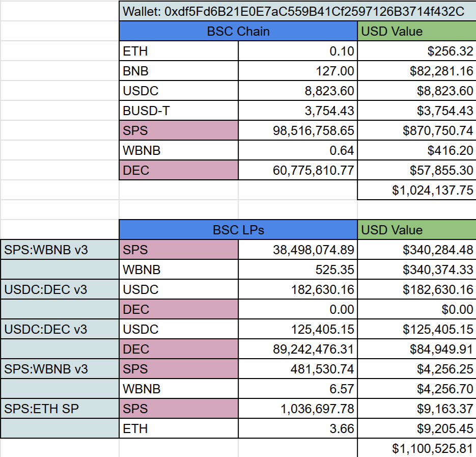
Task: Select the ETH 3.66 amount cell
Action: tap(298, 428)
